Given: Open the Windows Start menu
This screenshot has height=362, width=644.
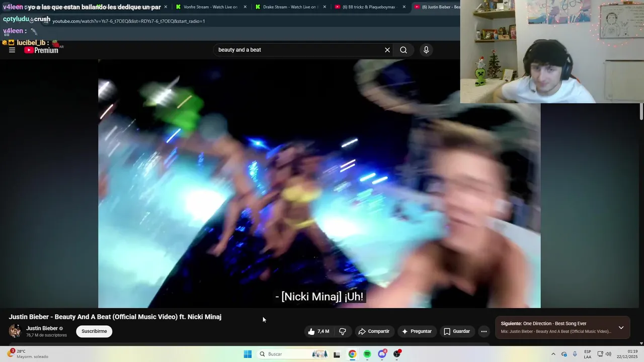Looking at the screenshot, I should tap(248, 354).
